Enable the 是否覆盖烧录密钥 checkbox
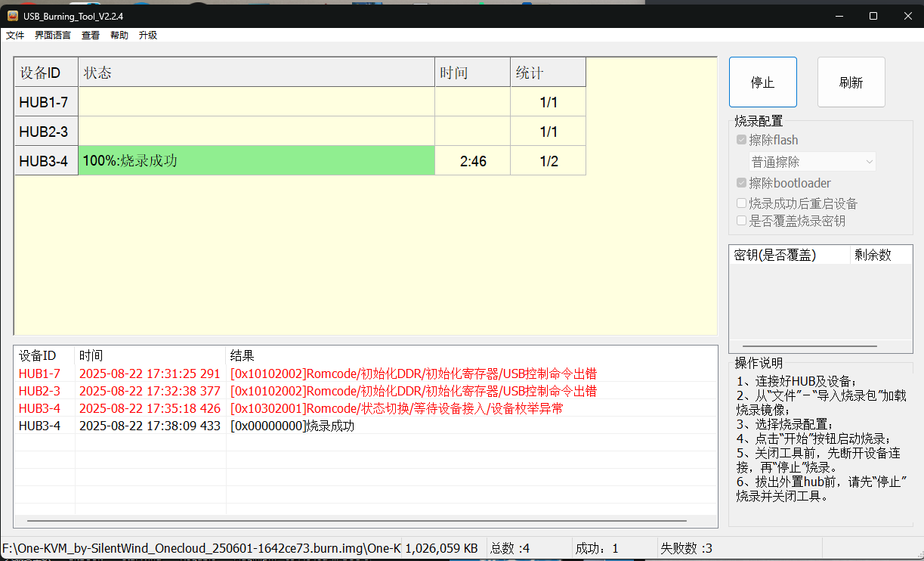 [741, 220]
